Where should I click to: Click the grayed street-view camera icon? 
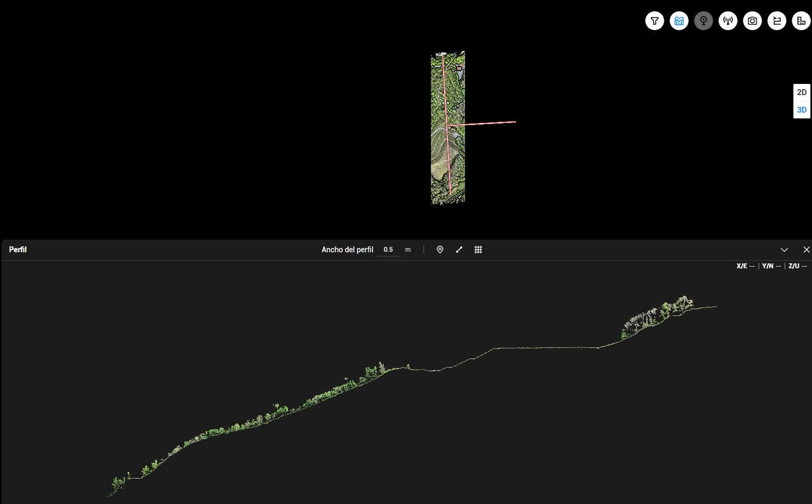pos(704,21)
